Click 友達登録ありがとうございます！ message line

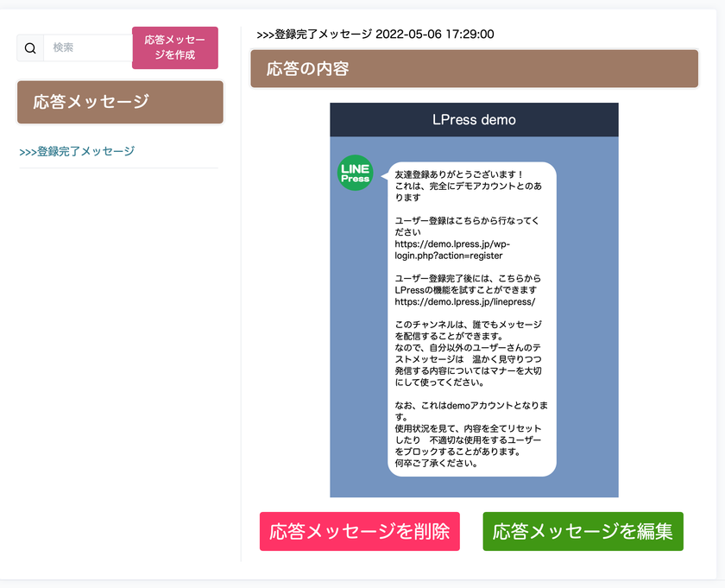(x=459, y=174)
